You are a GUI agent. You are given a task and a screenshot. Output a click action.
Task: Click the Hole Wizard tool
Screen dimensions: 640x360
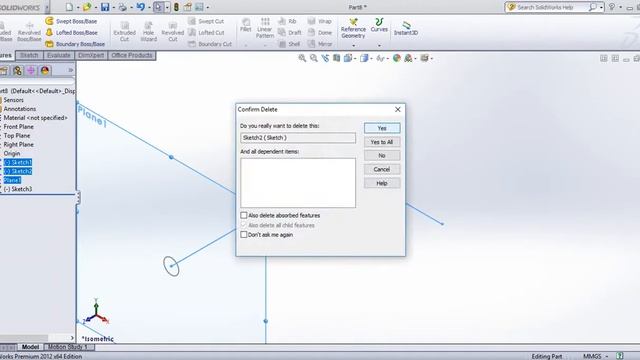(149, 31)
